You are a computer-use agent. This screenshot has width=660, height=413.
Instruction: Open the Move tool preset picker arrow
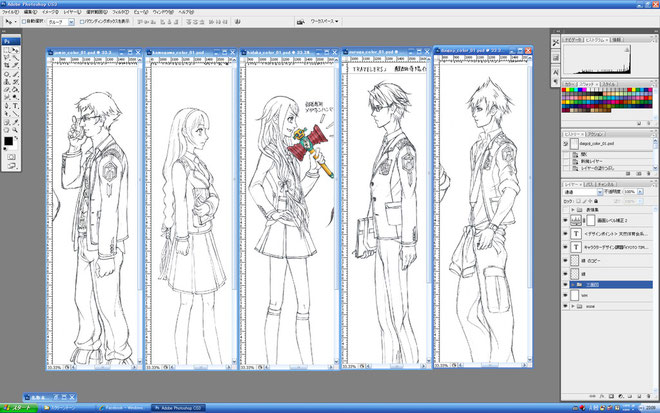(x=15, y=21)
